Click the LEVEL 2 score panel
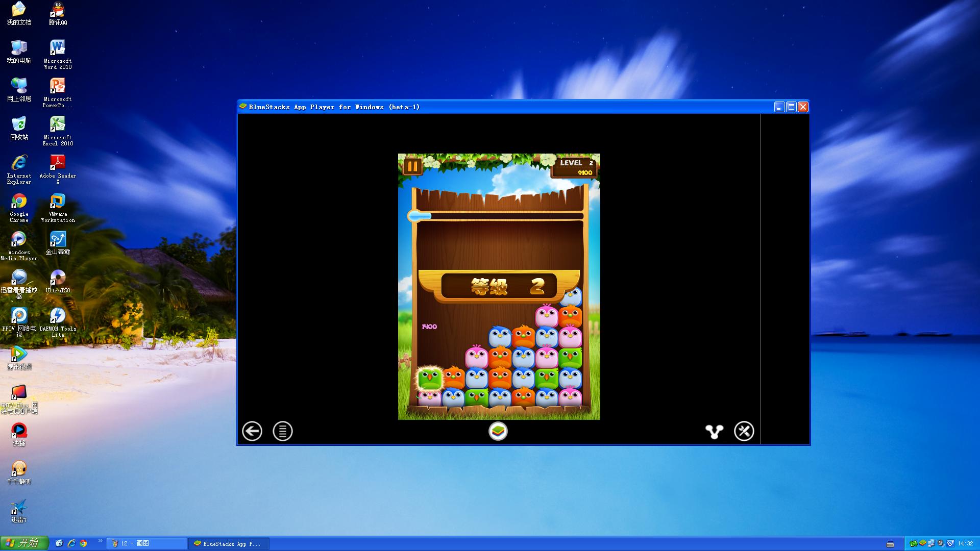 point(574,167)
